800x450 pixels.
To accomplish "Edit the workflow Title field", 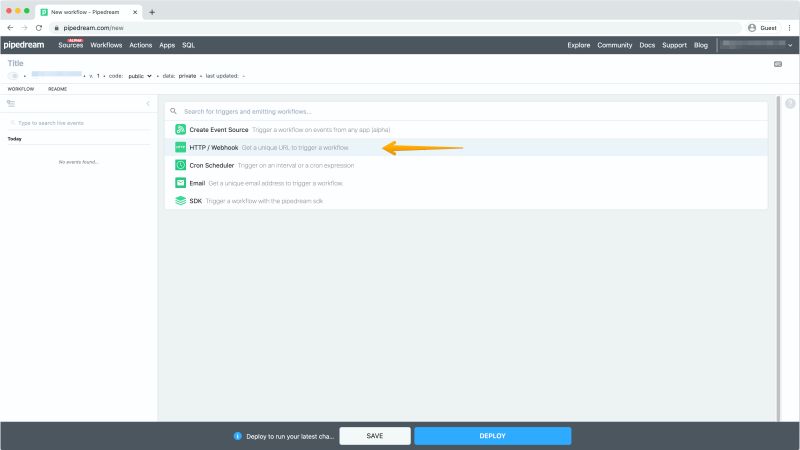I will point(15,63).
